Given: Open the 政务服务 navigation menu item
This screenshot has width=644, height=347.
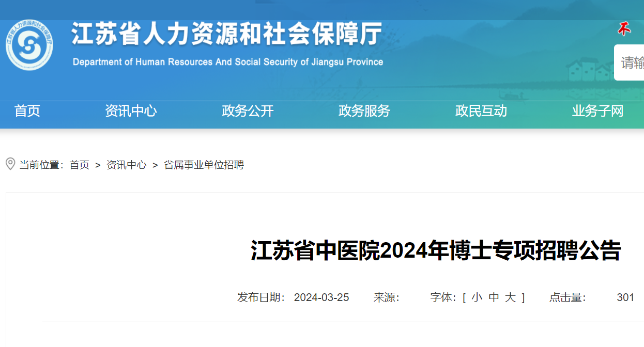Looking at the screenshot, I should coord(364,111).
